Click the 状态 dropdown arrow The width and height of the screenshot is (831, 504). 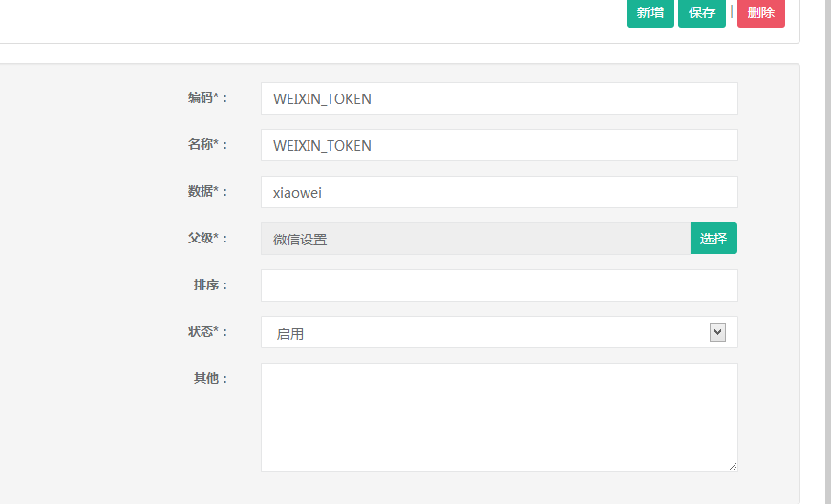coord(717,332)
